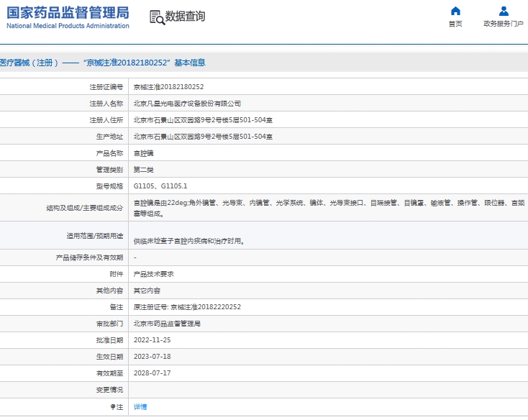Click the product name 宫腔镜 value
This screenshot has width=528, height=420.
click(x=143, y=153)
